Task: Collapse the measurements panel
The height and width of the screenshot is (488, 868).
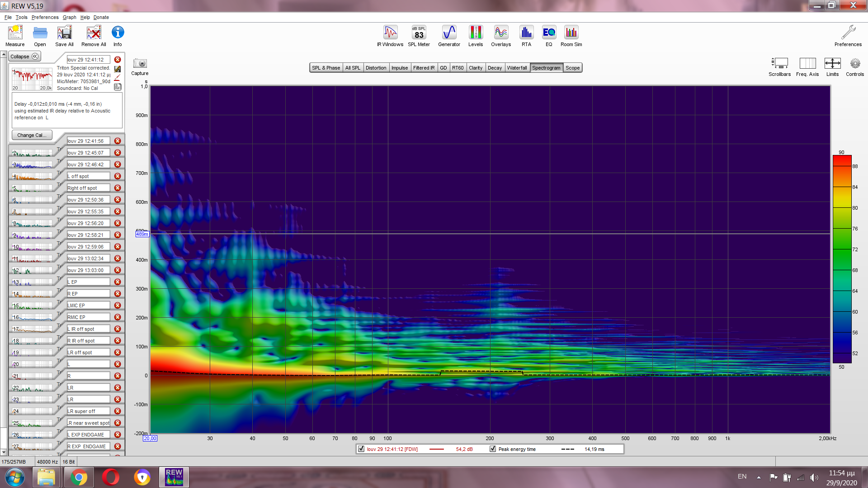Action: 25,56
